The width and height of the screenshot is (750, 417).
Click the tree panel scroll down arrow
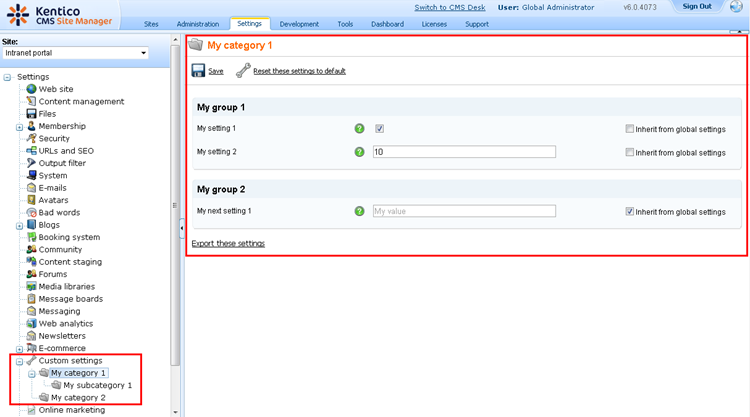(176, 412)
